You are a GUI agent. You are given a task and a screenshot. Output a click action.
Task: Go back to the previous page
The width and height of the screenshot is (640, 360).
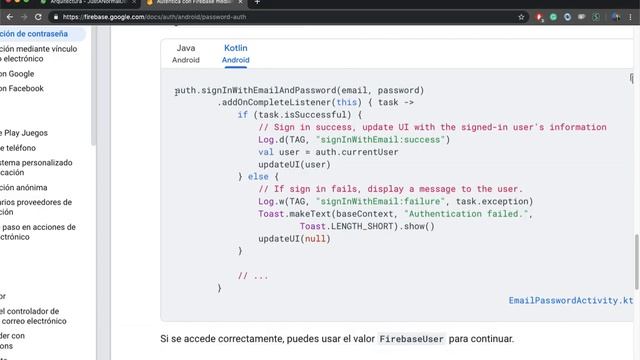click(10, 17)
